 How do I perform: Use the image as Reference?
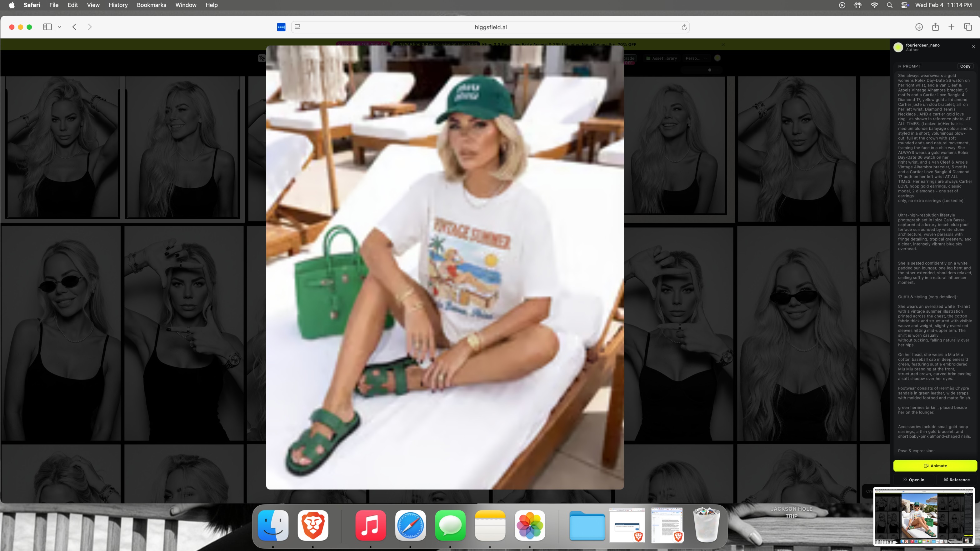[957, 479]
